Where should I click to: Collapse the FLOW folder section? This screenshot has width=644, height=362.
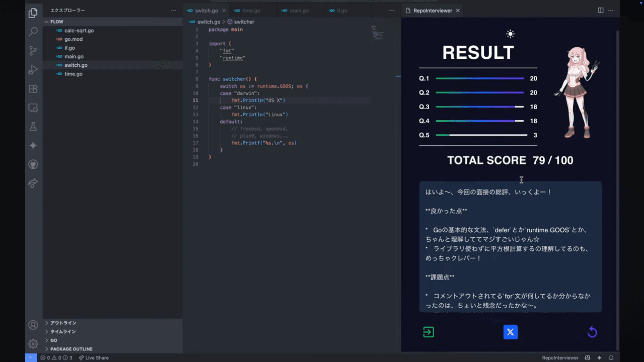47,21
